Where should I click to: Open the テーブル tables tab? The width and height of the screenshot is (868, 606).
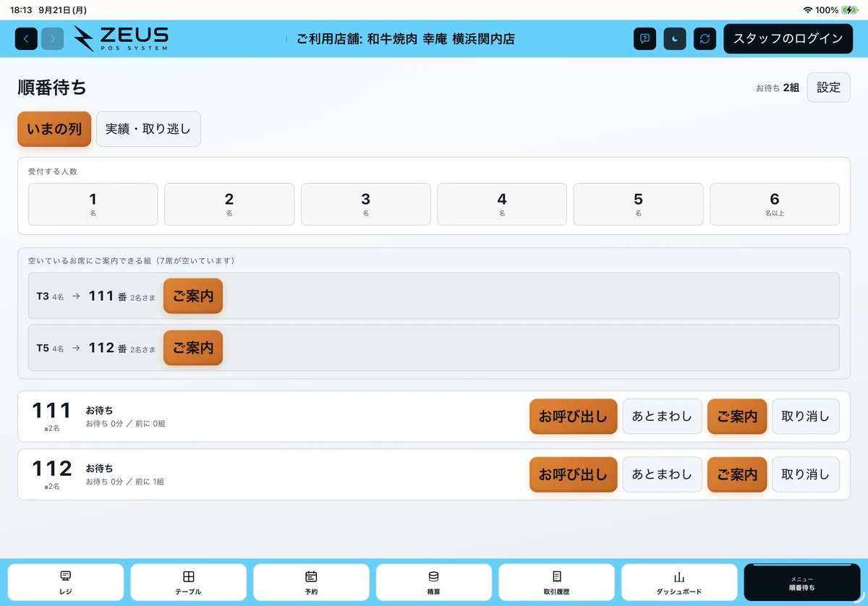188,582
